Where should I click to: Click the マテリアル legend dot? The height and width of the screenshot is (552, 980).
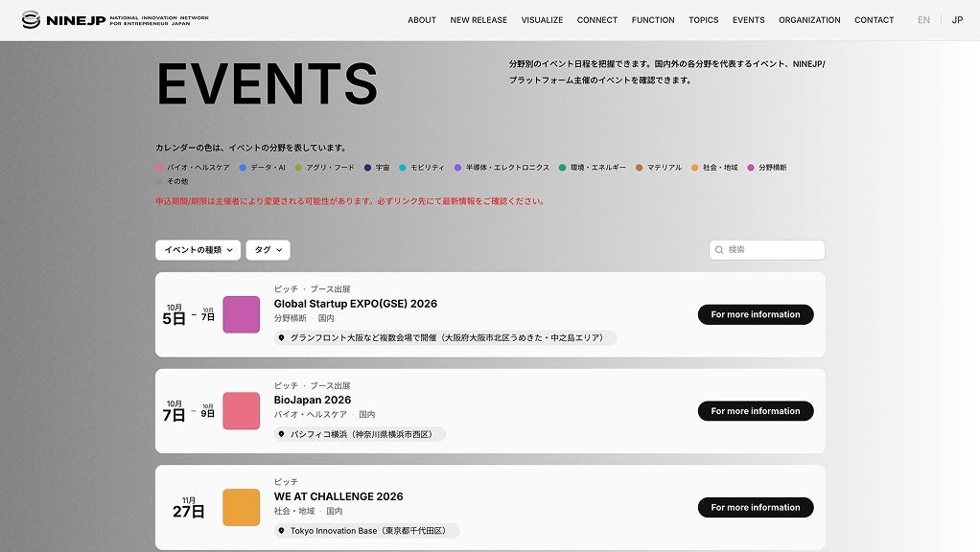pyautogui.click(x=639, y=168)
